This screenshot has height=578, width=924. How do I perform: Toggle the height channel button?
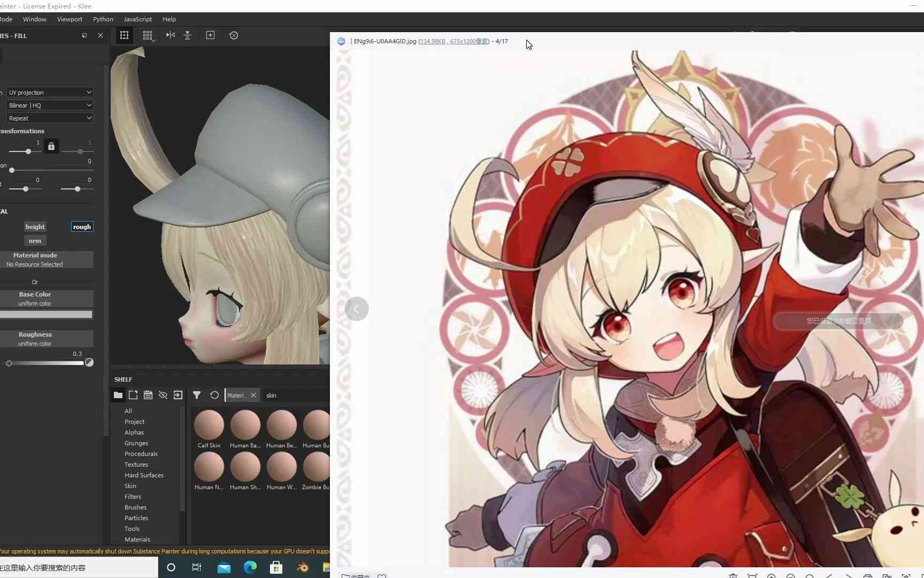[x=35, y=227]
